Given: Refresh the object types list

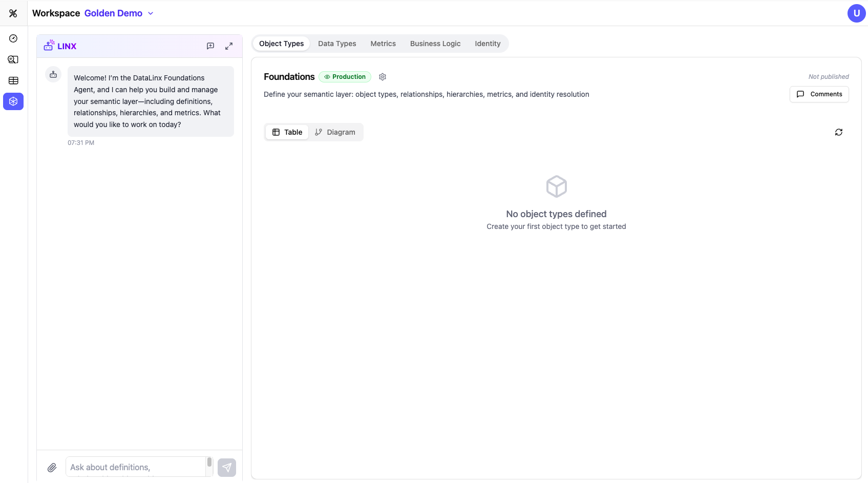Looking at the screenshot, I should [838, 132].
